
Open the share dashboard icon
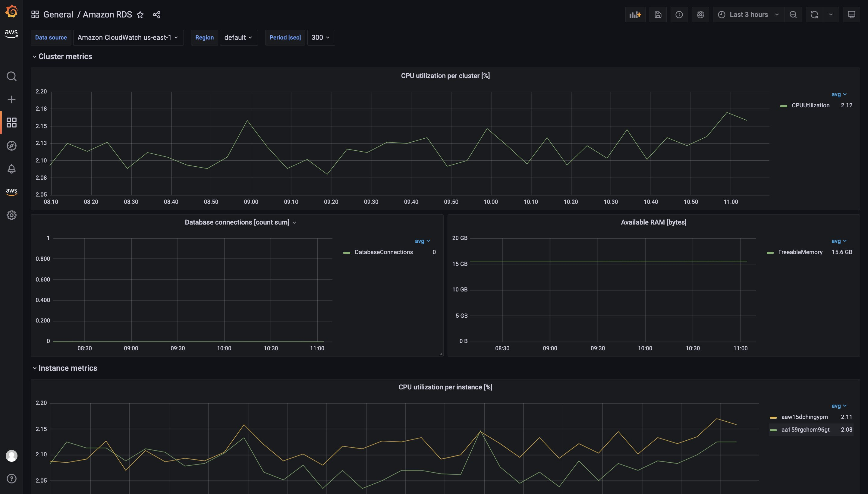pyautogui.click(x=156, y=14)
